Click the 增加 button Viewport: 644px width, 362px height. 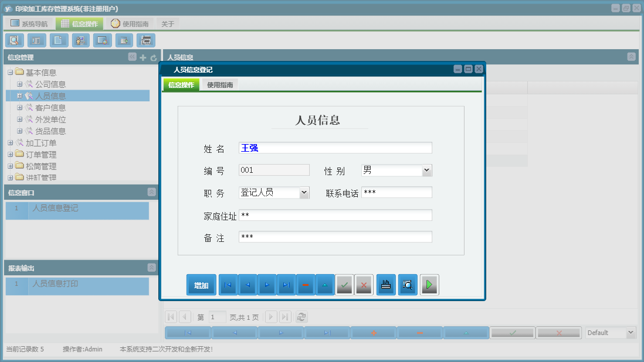click(x=201, y=285)
